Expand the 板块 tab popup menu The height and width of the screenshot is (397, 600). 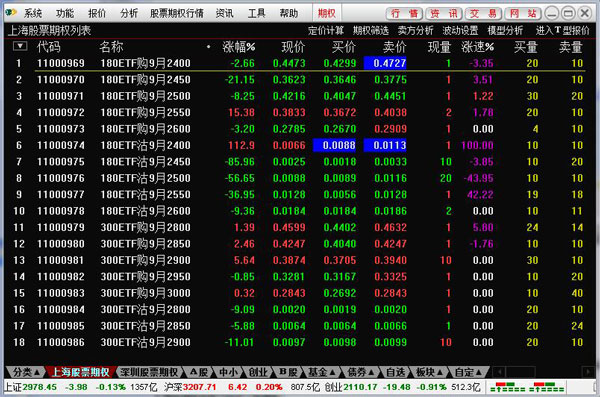[x=429, y=372]
